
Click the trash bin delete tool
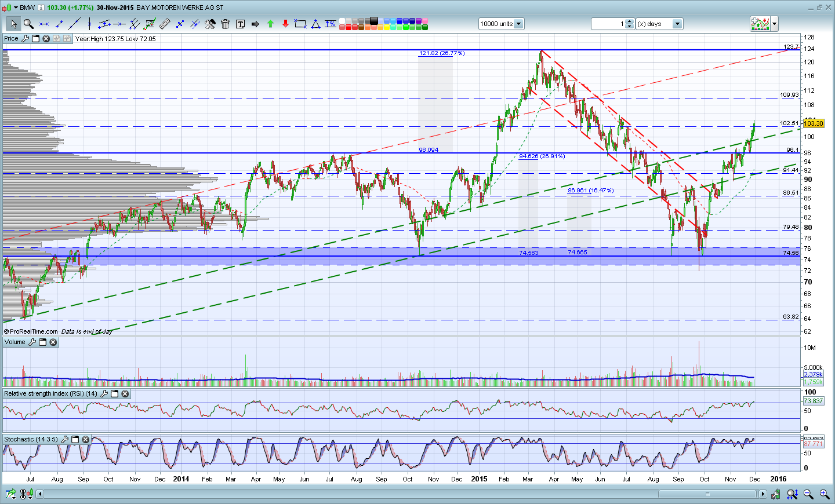coord(225,24)
